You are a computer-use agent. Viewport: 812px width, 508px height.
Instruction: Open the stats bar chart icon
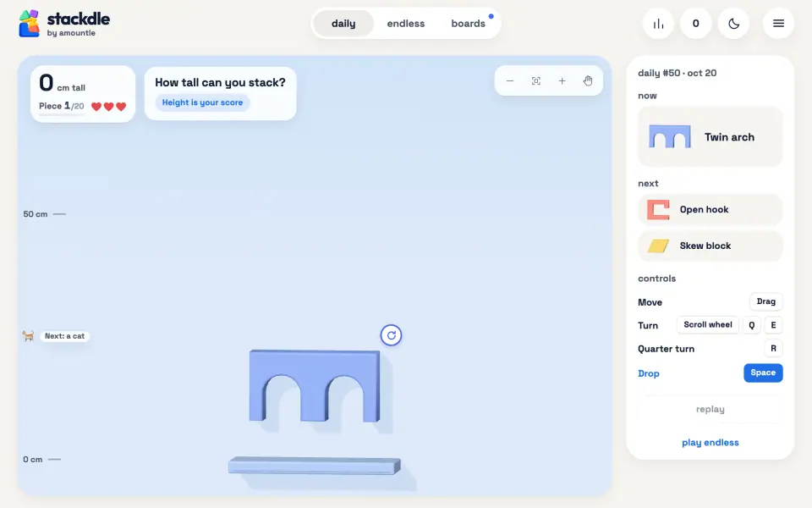[x=658, y=24]
